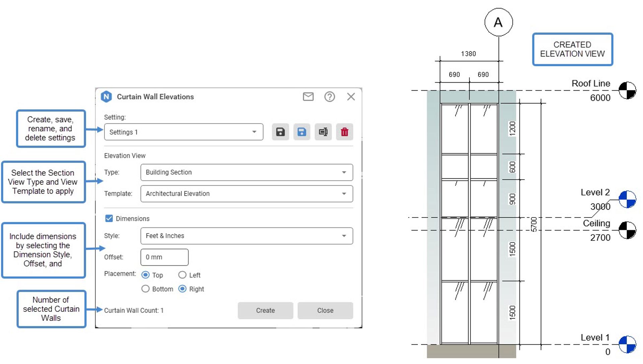Save the current setting
The height and width of the screenshot is (364, 643).
[x=280, y=132]
